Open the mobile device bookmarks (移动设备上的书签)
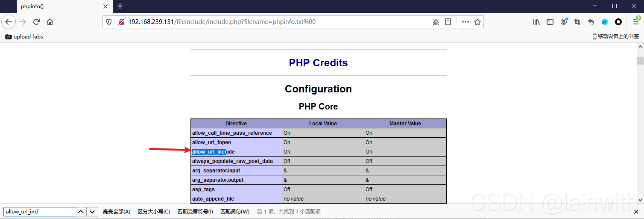 coord(615,37)
